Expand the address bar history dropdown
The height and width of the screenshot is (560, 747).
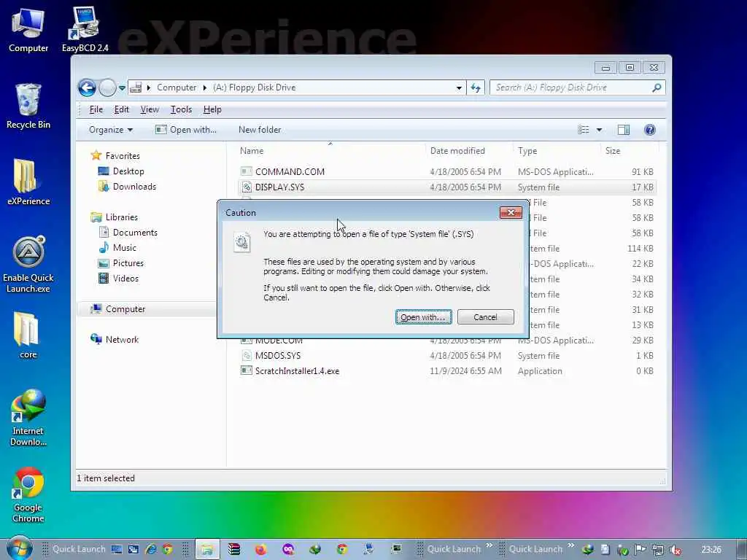pos(459,87)
